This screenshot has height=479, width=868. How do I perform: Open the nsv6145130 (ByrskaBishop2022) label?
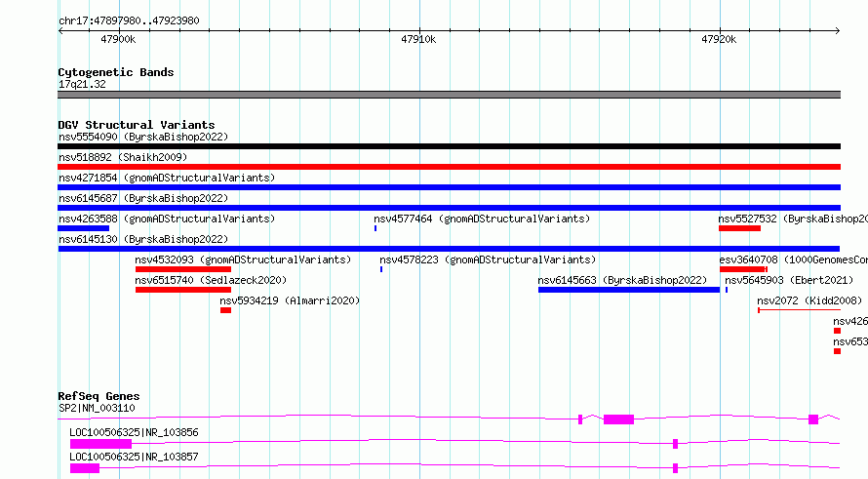[143, 239]
